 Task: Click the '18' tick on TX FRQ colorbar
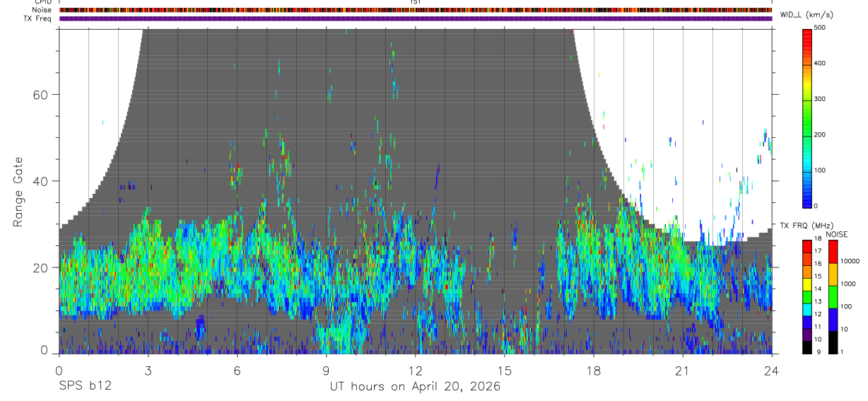(818, 238)
